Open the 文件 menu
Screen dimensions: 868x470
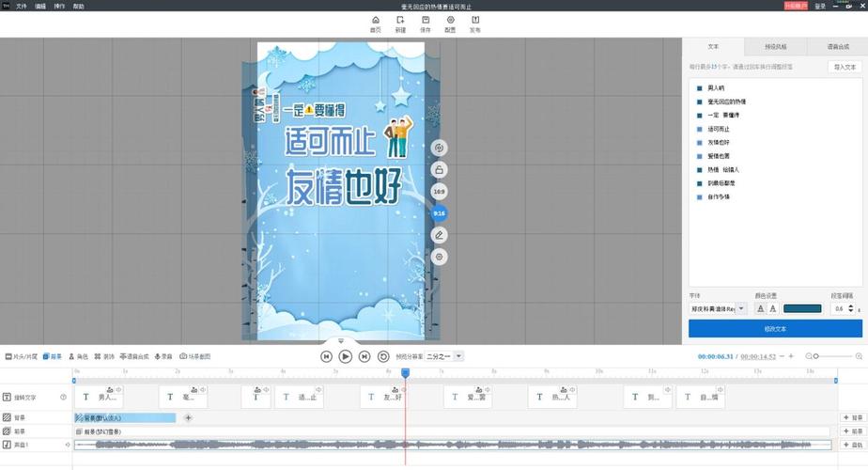point(21,6)
